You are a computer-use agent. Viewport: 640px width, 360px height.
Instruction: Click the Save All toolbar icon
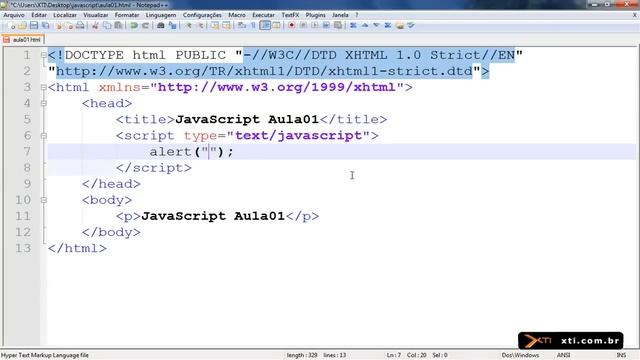click(x=46, y=25)
